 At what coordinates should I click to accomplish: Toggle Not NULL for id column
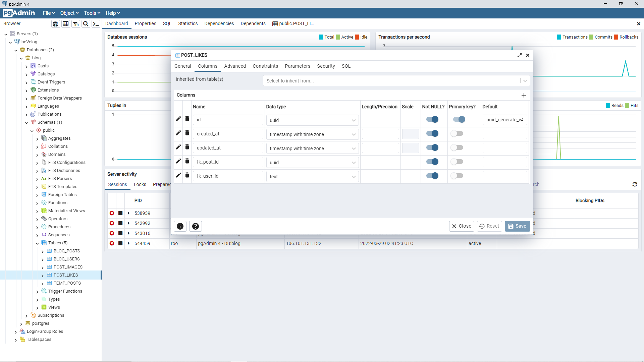click(x=432, y=119)
